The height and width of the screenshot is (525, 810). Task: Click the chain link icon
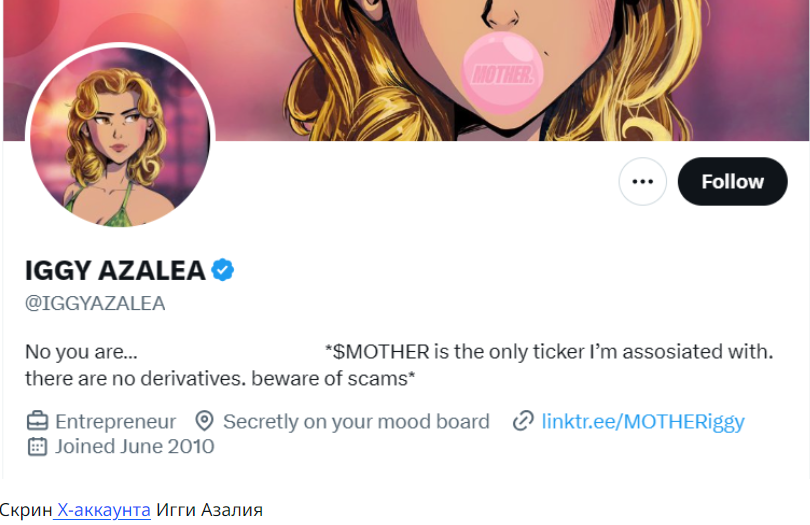click(x=523, y=421)
